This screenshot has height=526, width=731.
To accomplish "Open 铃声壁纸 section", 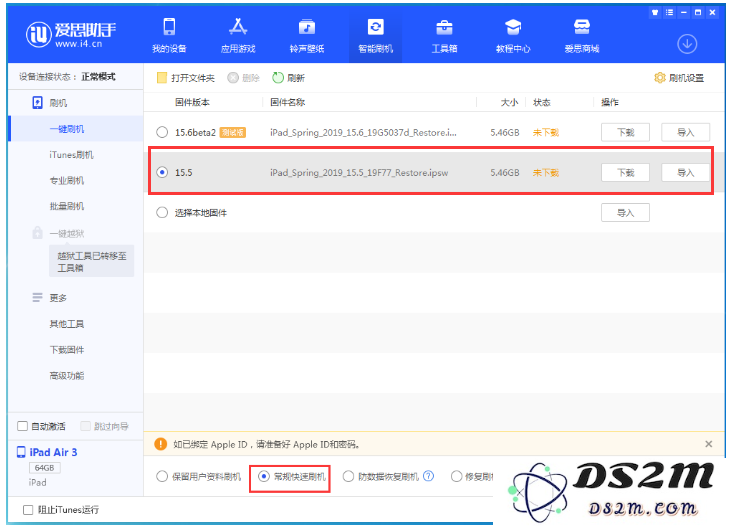I will pyautogui.click(x=307, y=35).
